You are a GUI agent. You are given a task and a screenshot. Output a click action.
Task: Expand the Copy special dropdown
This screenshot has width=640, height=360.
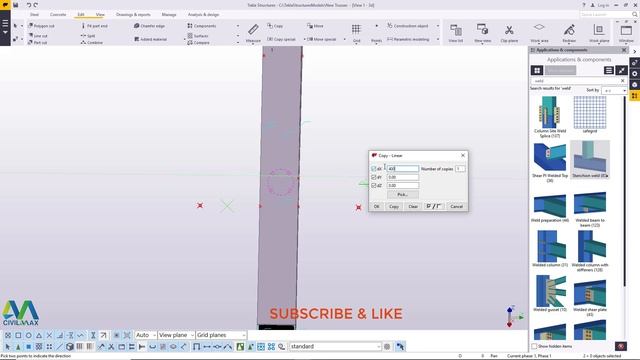pos(304,40)
